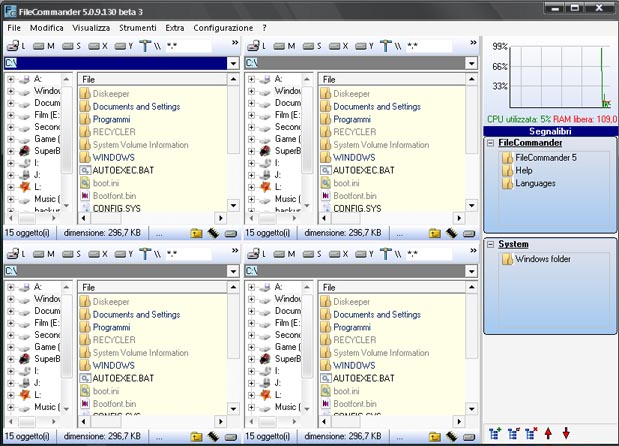Click the folder icon in top-right status bar

(435, 233)
